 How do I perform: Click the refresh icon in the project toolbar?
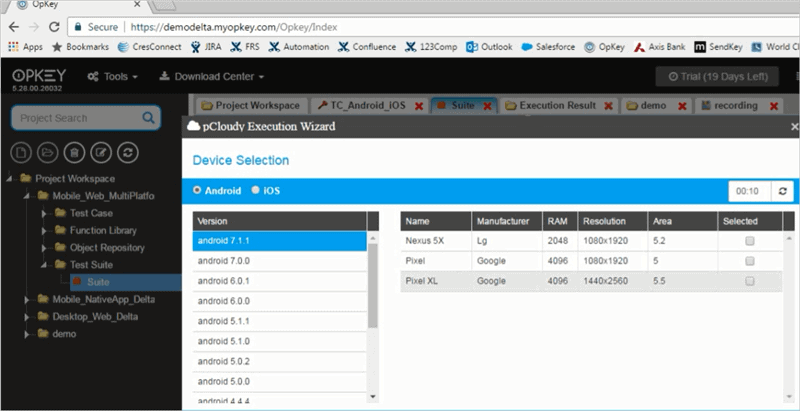click(126, 153)
